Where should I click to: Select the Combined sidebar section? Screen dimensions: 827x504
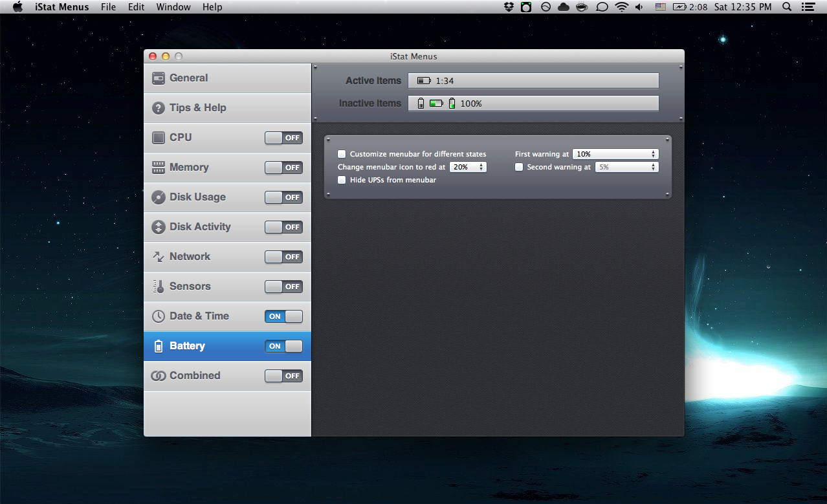228,376
